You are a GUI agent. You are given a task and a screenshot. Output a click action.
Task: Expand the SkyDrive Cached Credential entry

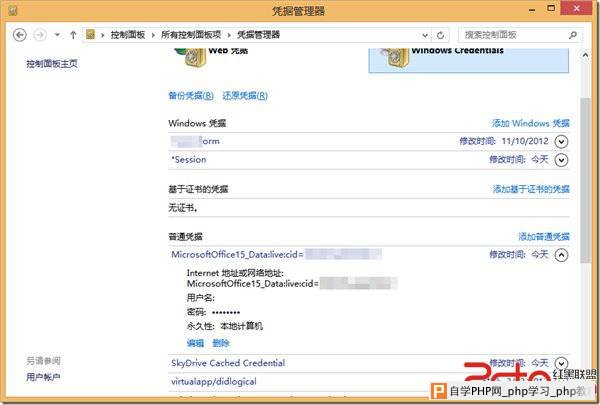(561, 363)
